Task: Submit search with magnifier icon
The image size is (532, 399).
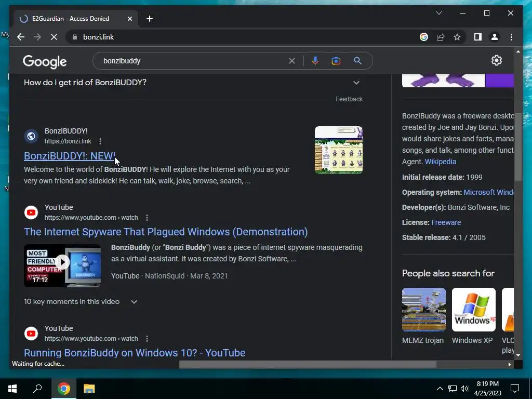Action: click(357, 61)
